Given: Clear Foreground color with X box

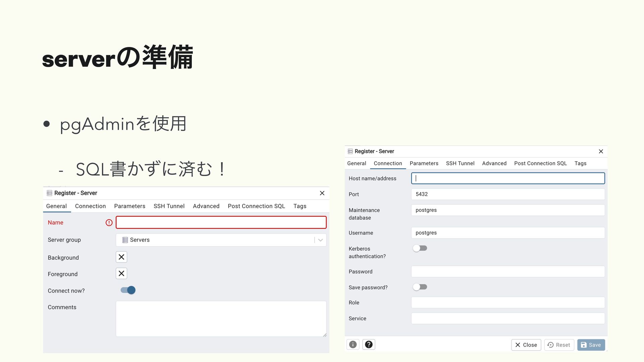Looking at the screenshot, I should coord(121,274).
